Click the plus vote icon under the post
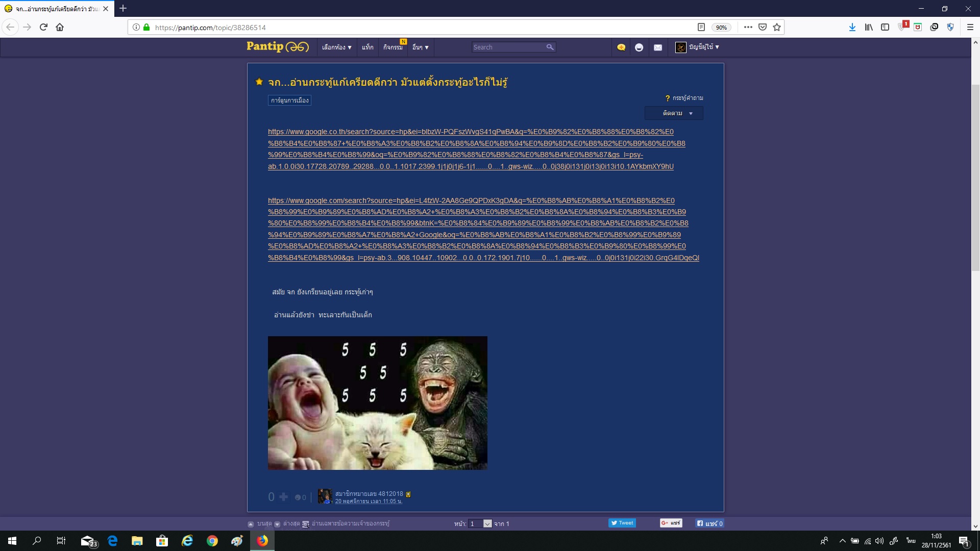 point(284,496)
